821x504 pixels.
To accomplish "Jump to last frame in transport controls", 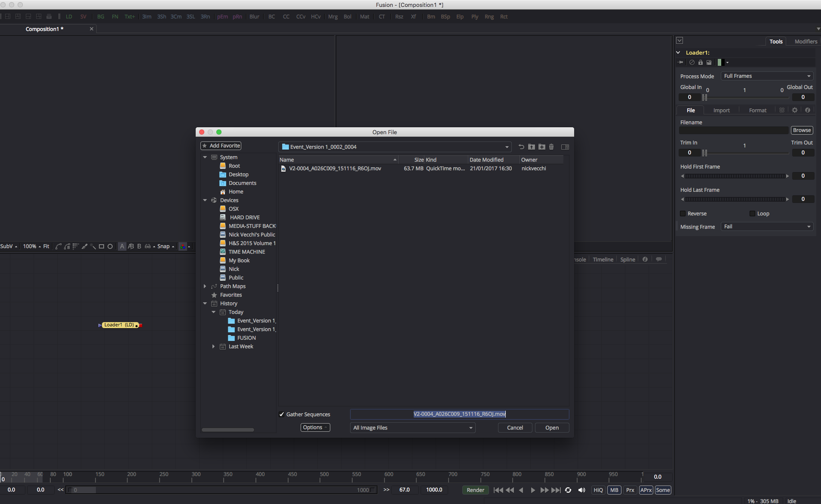I will [556, 490].
